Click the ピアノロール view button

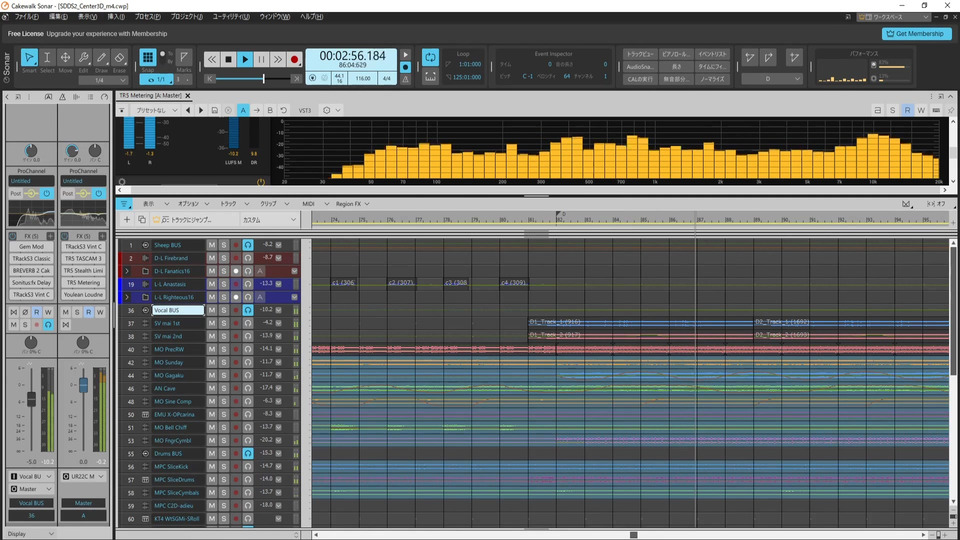[x=677, y=53]
